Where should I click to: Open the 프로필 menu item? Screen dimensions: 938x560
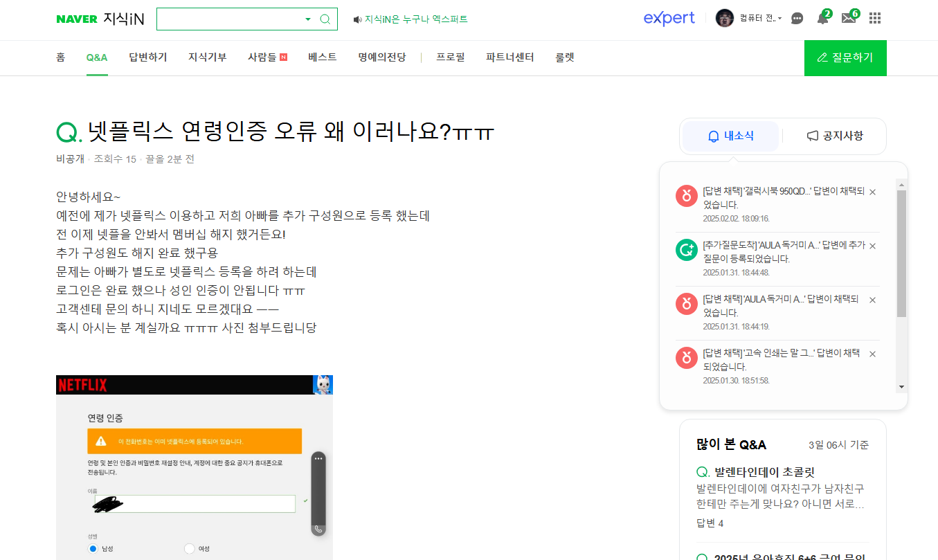(451, 57)
